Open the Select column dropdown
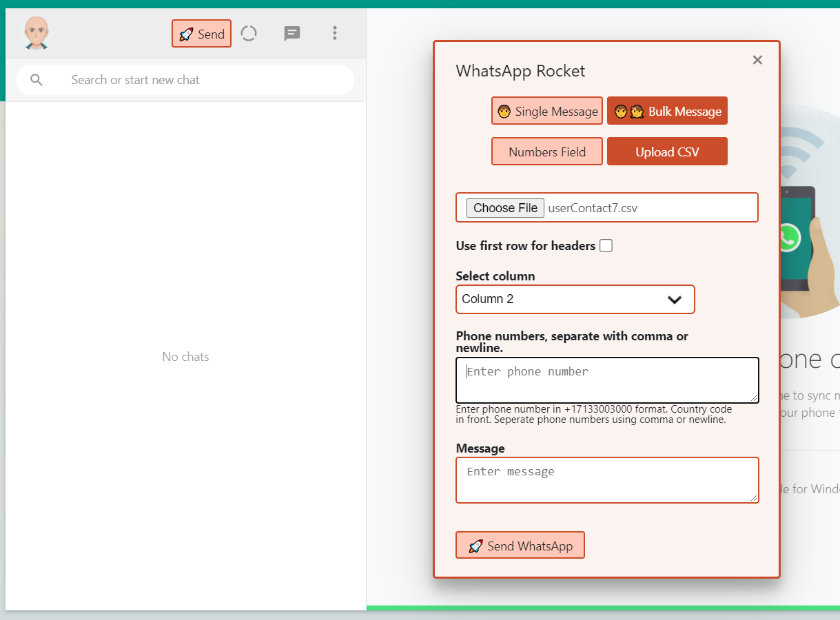Image resolution: width=840 pixels, height=620 pixels. pos(575,300)
